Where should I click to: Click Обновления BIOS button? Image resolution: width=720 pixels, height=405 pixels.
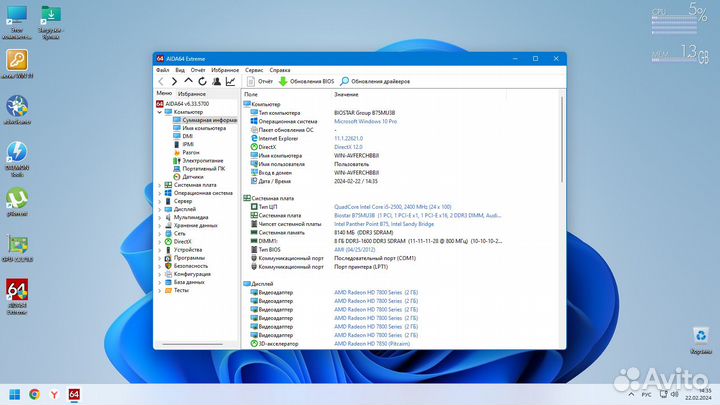tap(306, 81)
